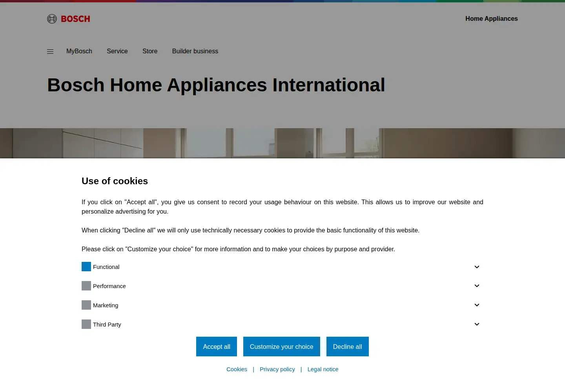Click the Accept all button
The image size is (565, 392).
pos(217,347)
